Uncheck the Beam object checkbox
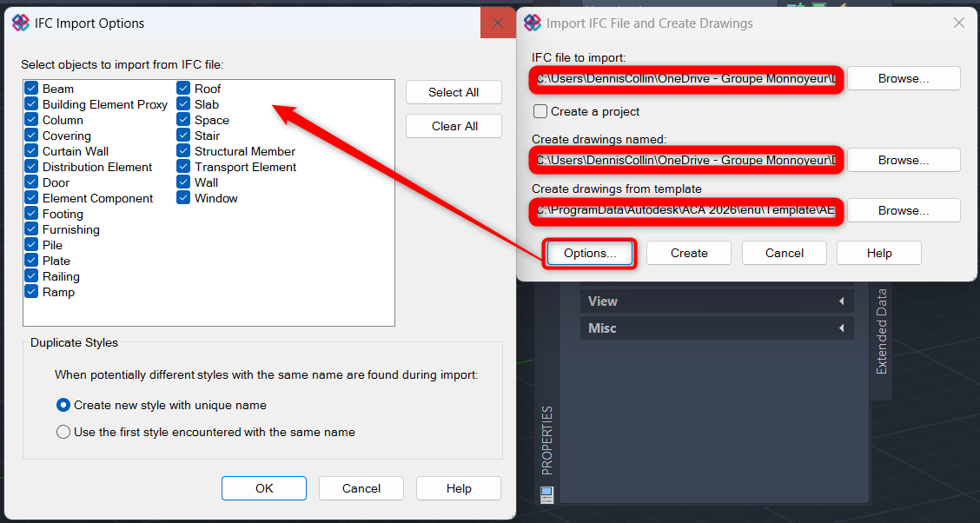Viewport: 980px width, 523px height. 31,89
